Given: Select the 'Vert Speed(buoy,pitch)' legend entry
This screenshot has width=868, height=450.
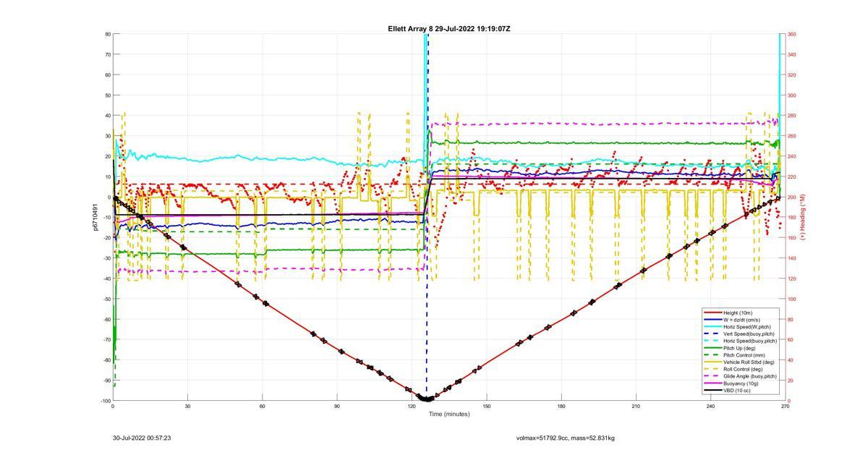Looking at the screenshot, I should click(x=749, y=334).
